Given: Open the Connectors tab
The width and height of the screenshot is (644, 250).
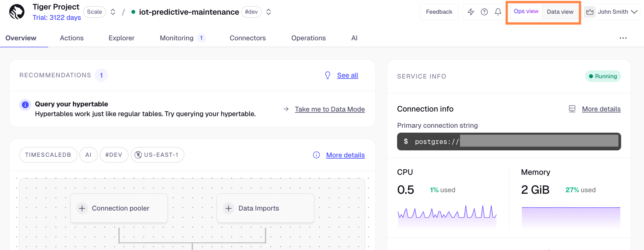Looking at the screenshot, I should click(x=248, y=38).
